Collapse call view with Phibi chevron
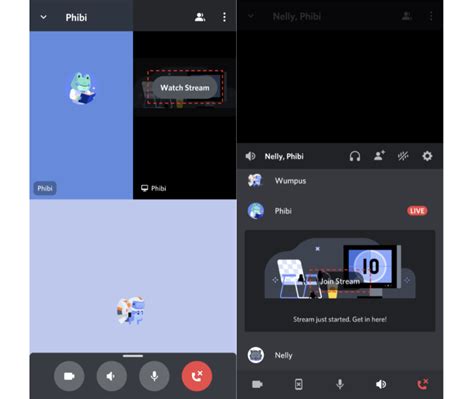This screenshot has height=399, width=474. pos(43,17)
